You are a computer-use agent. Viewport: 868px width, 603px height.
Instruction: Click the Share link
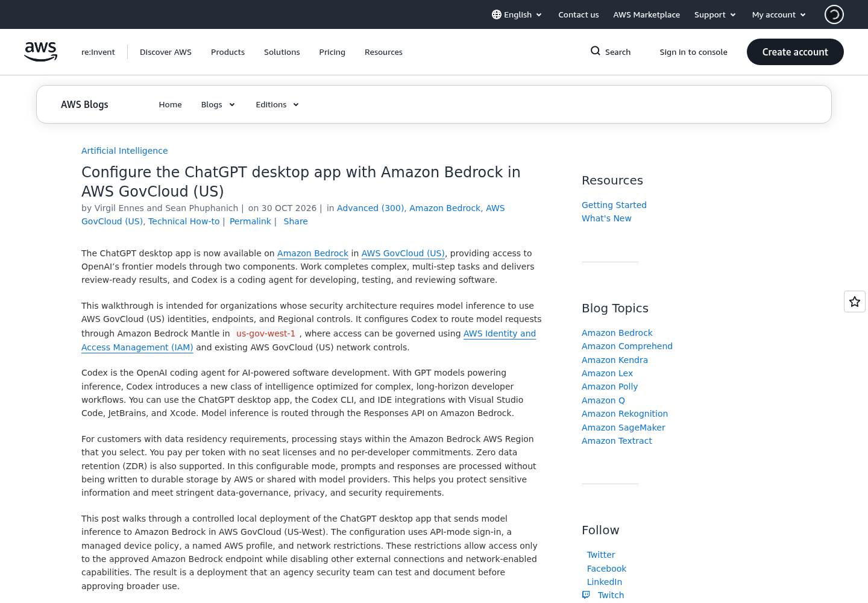point(295,221)
